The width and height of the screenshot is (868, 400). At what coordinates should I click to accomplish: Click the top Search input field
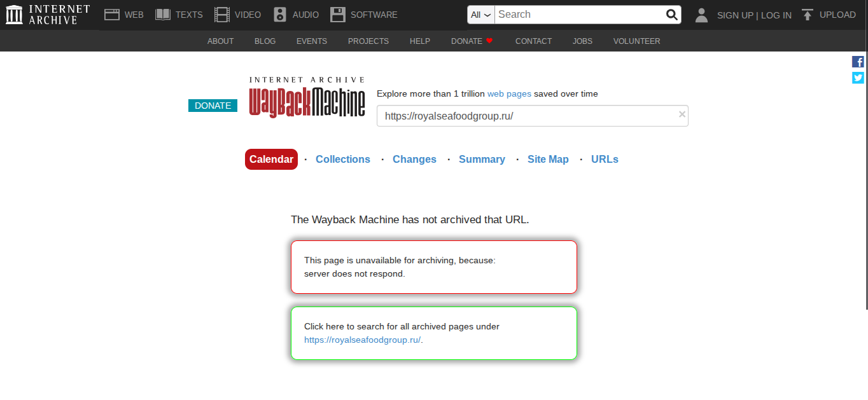(579, 15)
